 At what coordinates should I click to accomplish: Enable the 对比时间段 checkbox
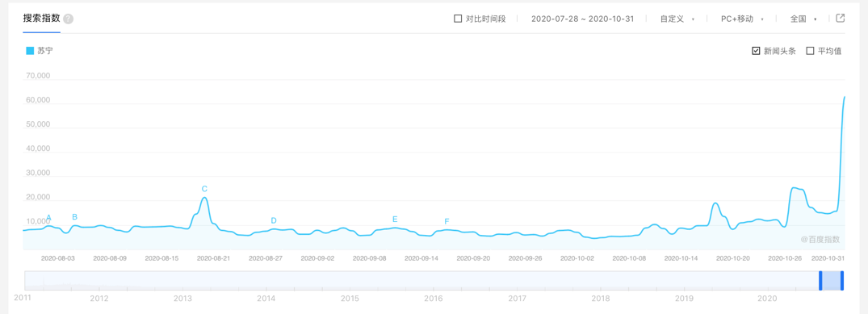(458, 19)
